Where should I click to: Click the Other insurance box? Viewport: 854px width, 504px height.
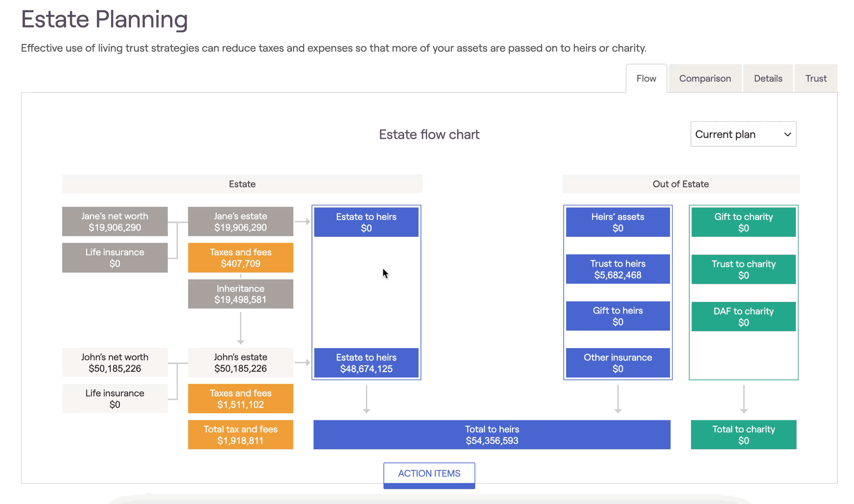(617, 363)
